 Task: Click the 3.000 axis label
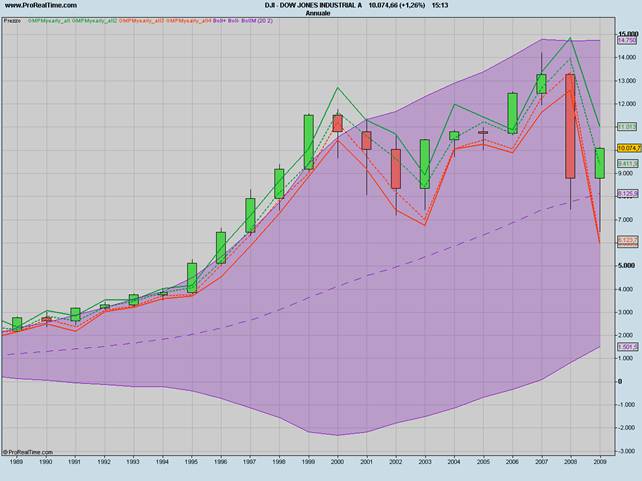coord(626,312)
